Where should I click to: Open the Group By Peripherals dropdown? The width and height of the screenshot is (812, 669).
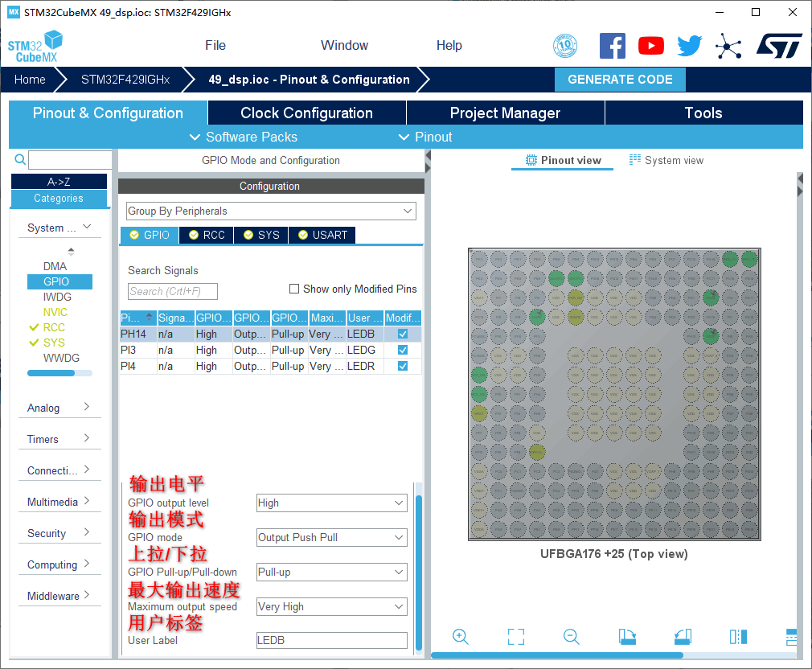coord(271,211)
